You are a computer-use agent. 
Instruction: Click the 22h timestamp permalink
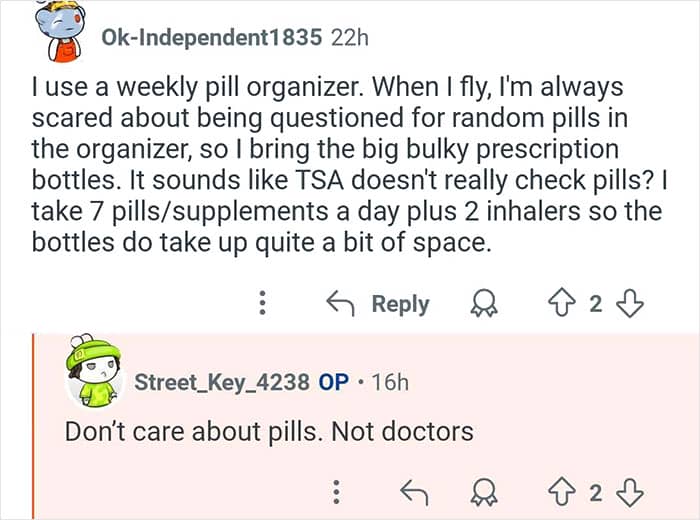[x=350, y=38]
